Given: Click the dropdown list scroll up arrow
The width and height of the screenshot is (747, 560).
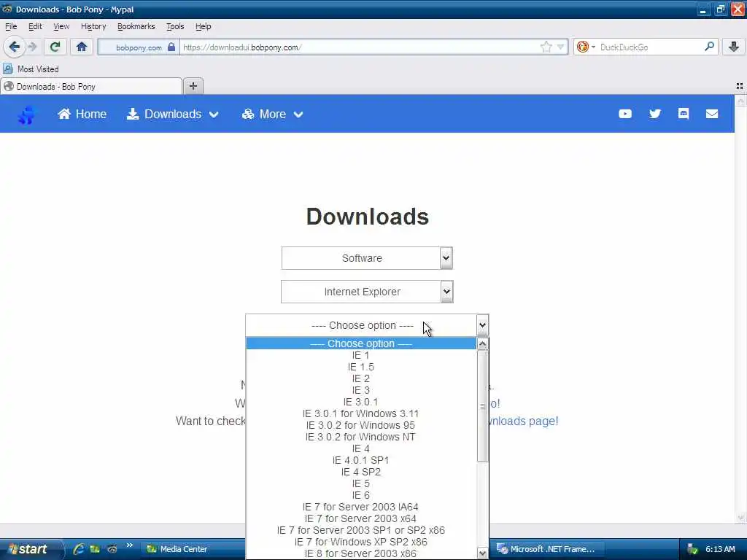Looking at the screenshot, I should tap(483, 344).
